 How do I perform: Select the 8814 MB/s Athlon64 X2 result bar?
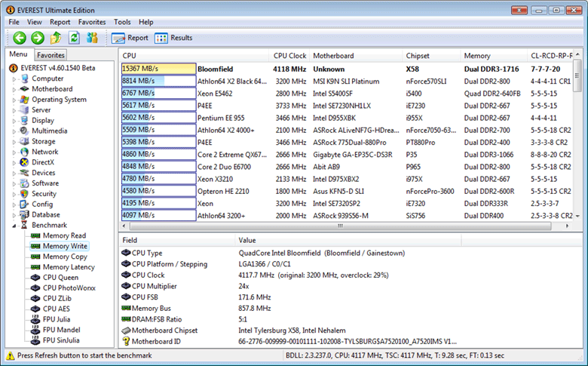(x=158, y=81)
